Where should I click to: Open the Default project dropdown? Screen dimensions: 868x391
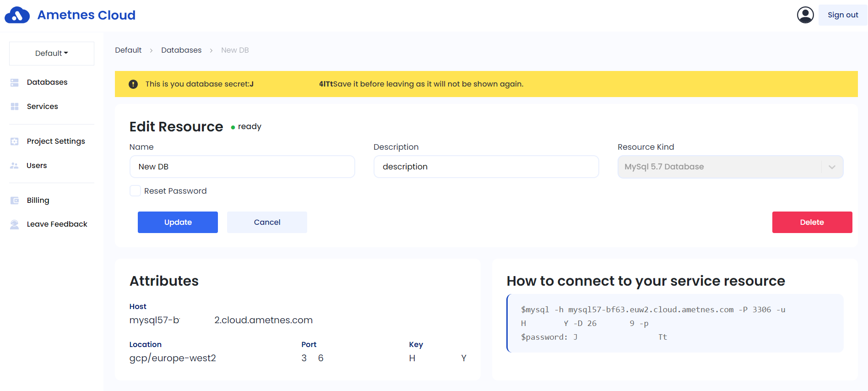pyautogui.click(x=52, y=54)
